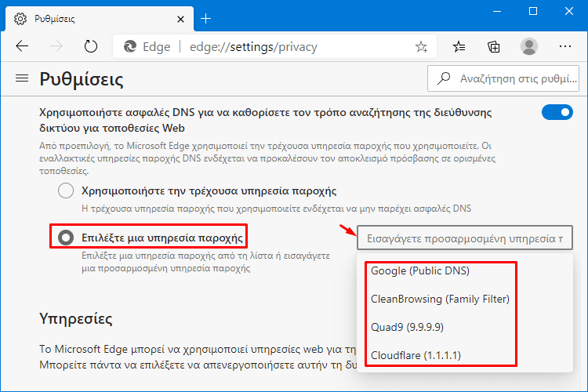Open the Favorites list icon
Image resolution: width=588 pixels, height=392 pixels.
459,46
